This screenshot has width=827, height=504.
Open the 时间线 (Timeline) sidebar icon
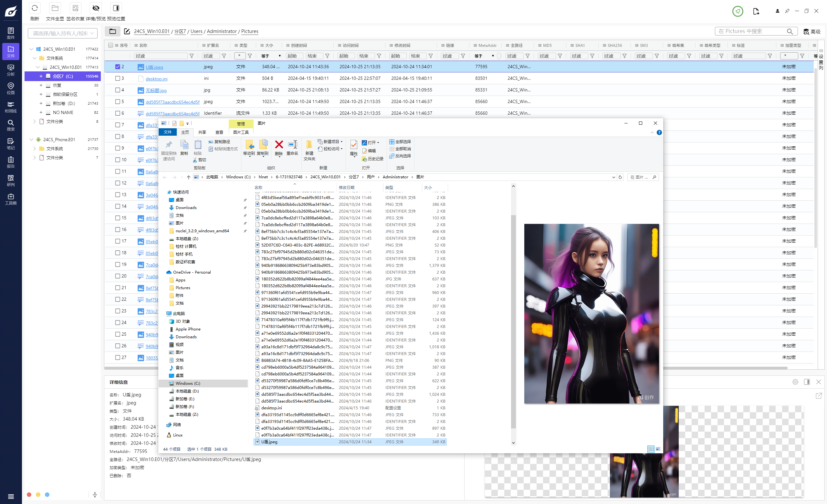pos(11,107)
